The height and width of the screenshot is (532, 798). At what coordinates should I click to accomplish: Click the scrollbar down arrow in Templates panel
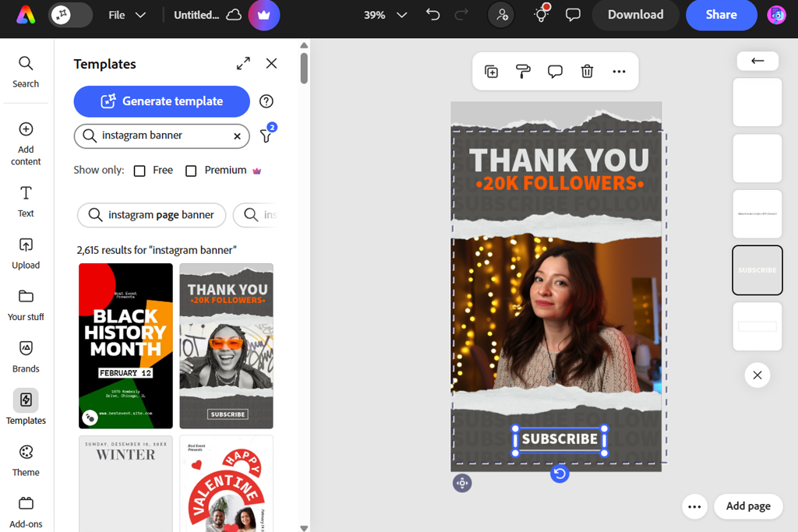tap(304, 528)
